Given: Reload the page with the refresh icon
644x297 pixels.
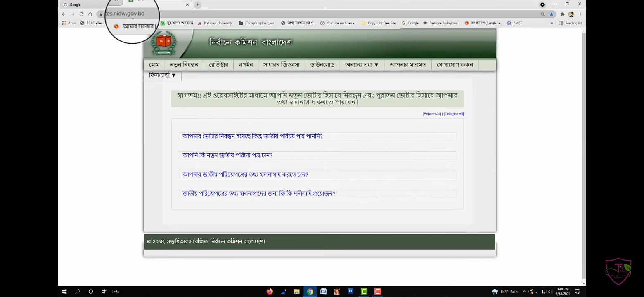Looking at the screenshot, I should (81, 14).
